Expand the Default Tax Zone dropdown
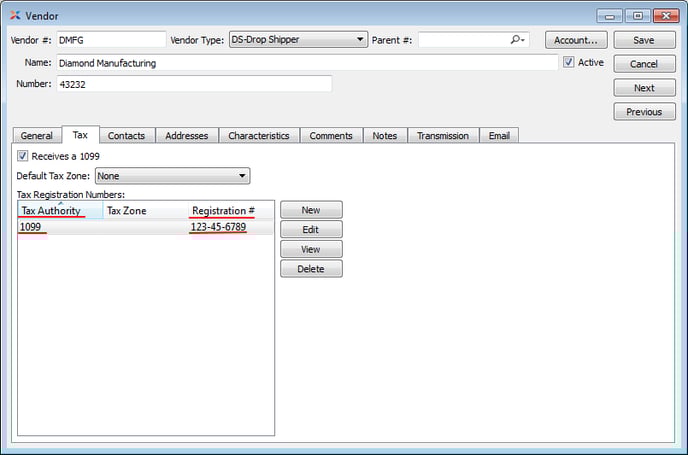The height and width of the screenshot is (455, 688). pyautogui.click(x=172, y=176)
